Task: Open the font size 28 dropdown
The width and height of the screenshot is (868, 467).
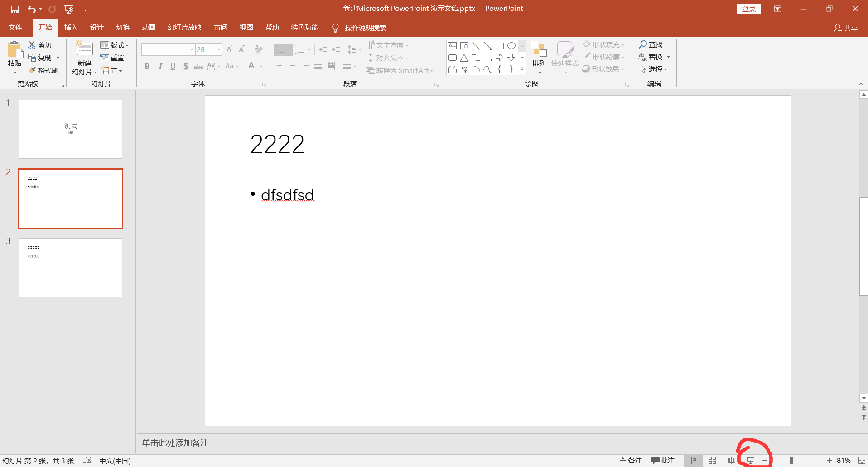Action: 219,49
